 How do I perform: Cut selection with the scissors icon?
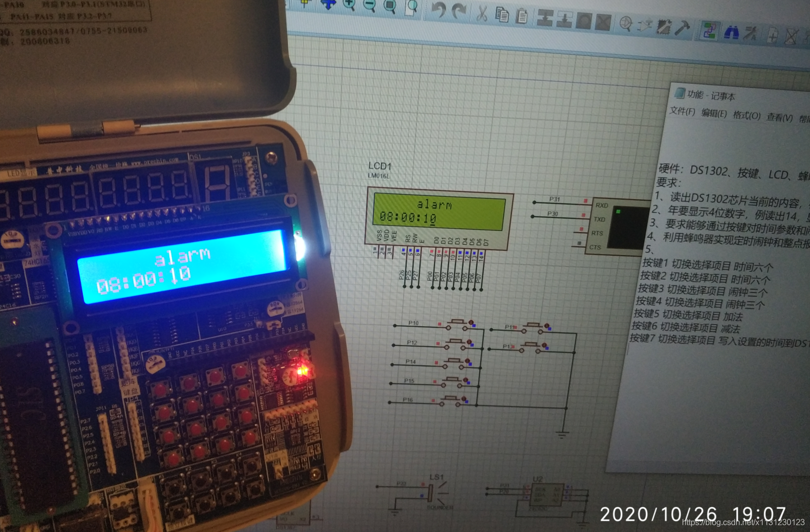pyautogui.click(x=482, y=13)
